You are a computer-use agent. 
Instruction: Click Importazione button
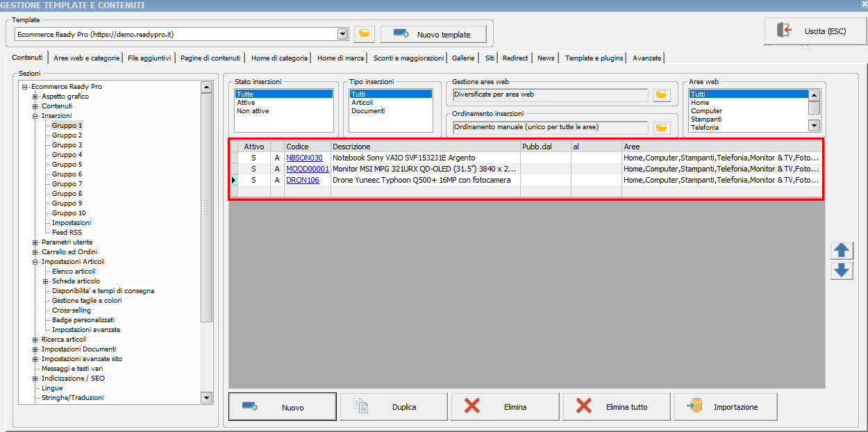[x=726, y=407]
